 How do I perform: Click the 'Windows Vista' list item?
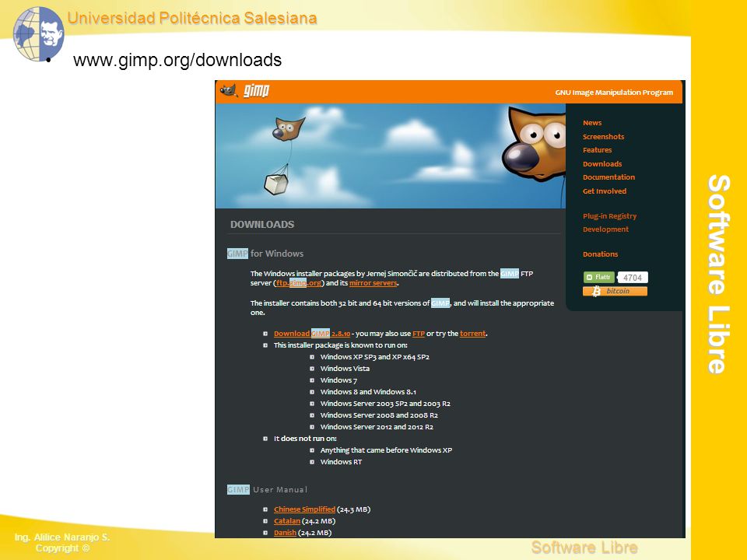pos(345,369)
